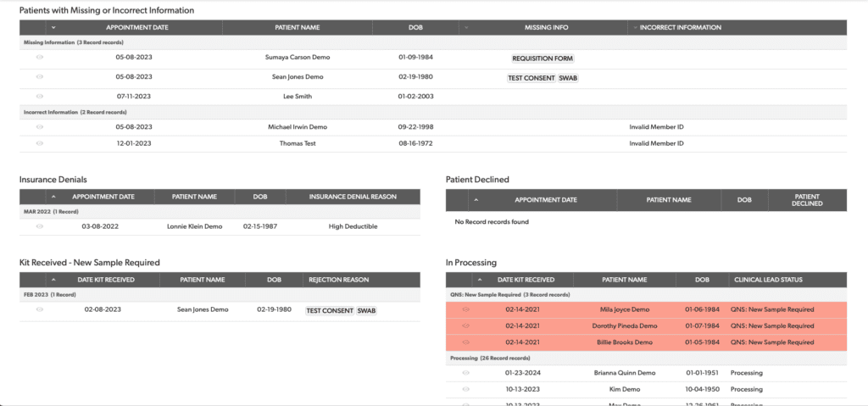Viewport: 868px width, 406px height.
Task: Click DOB 10-04-1950 for Kim Demo
Action: [701, 389]
